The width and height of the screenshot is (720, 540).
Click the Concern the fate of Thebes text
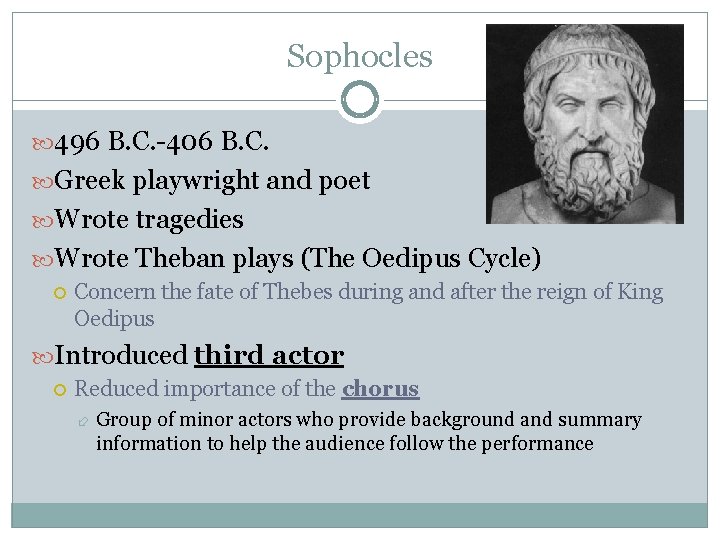(369, 305)
